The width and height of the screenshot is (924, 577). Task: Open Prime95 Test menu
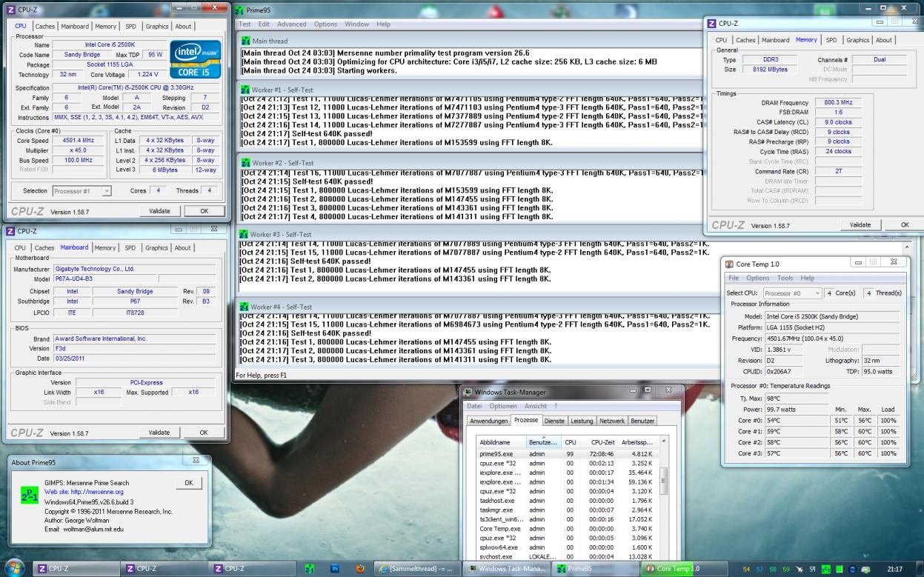tap(245, 24)
